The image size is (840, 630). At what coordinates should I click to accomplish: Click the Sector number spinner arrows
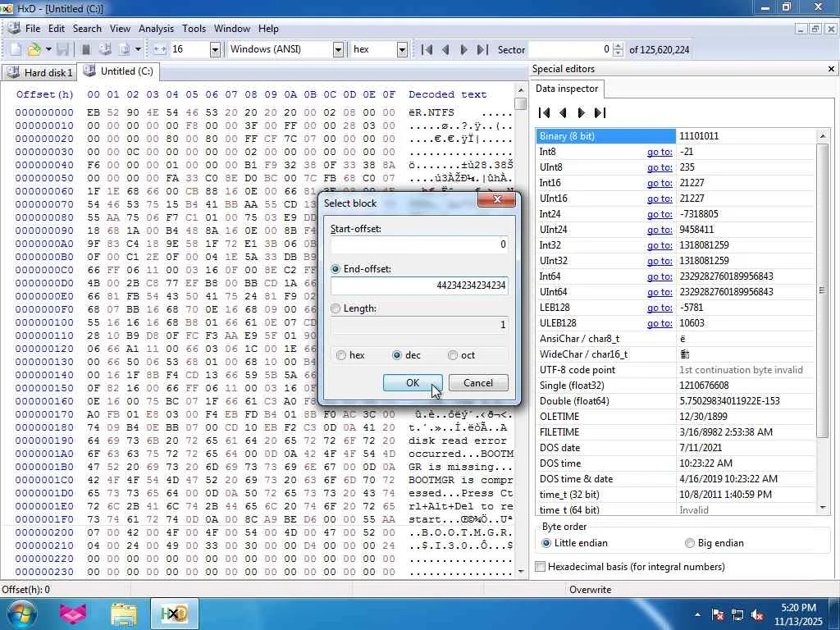618,49
